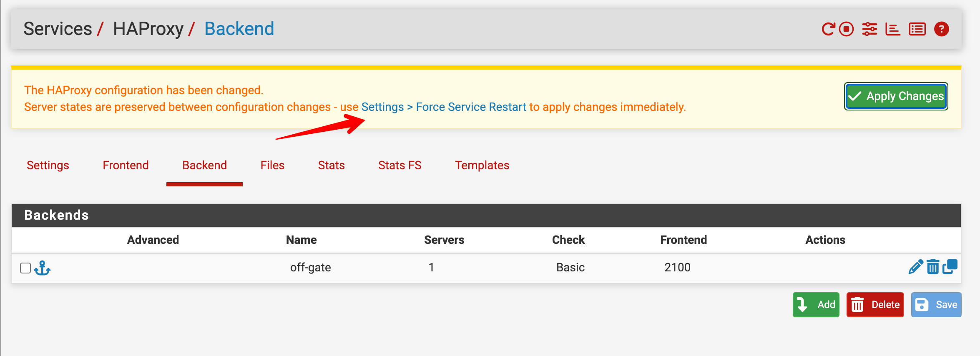Follow the Settings > Force Service Restart link
The height and width of the screenshot is (356, 980).
(443, 107)
